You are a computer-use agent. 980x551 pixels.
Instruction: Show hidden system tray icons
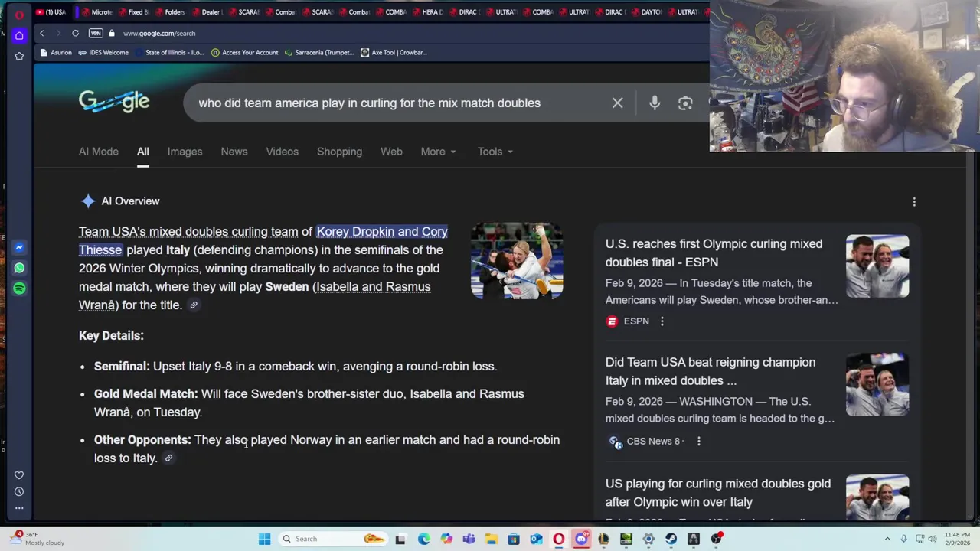[887, 539]
